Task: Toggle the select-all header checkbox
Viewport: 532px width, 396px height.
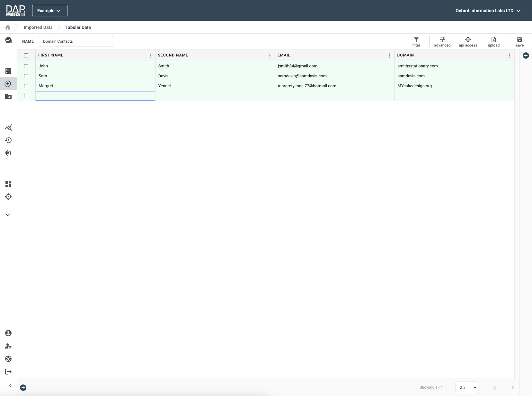Action: point(26,55)
